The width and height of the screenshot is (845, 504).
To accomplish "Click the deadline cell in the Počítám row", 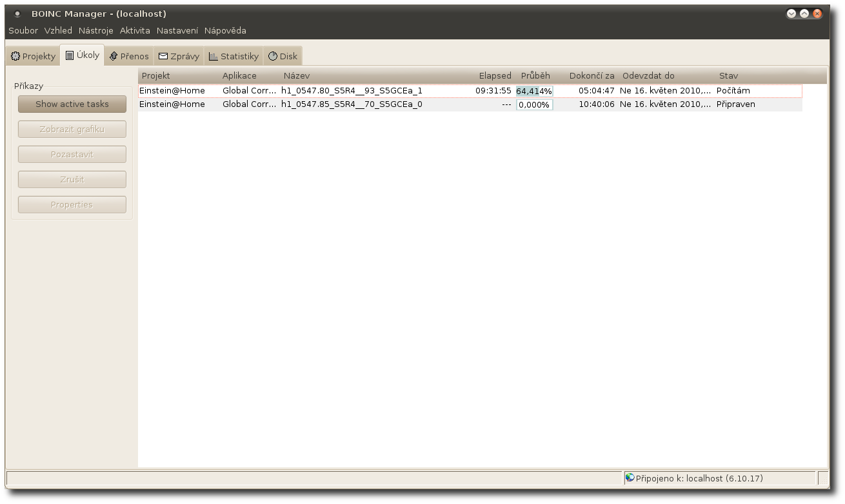I will [x=666, y=91].
